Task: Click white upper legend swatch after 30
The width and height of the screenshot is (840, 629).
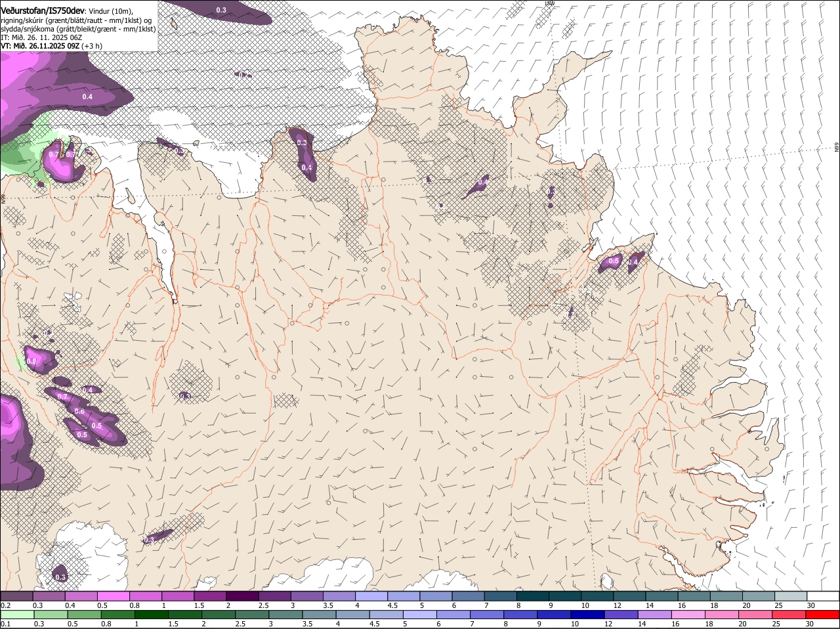Action: coord(822,596)
